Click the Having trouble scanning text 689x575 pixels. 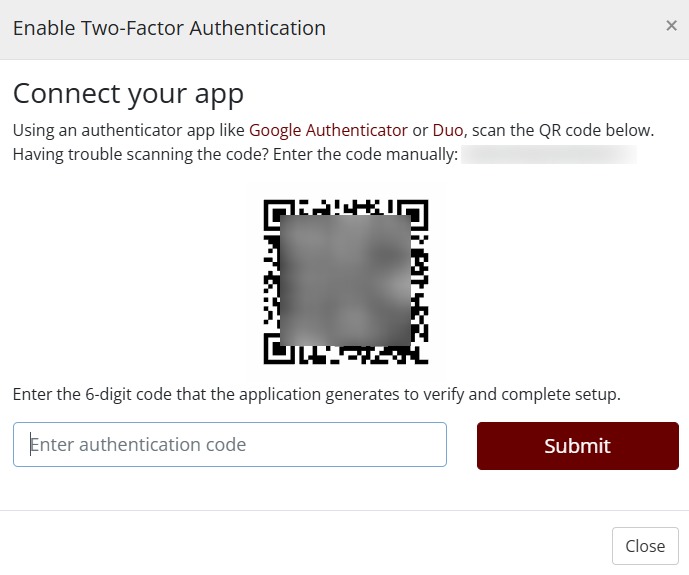[235, 155]
